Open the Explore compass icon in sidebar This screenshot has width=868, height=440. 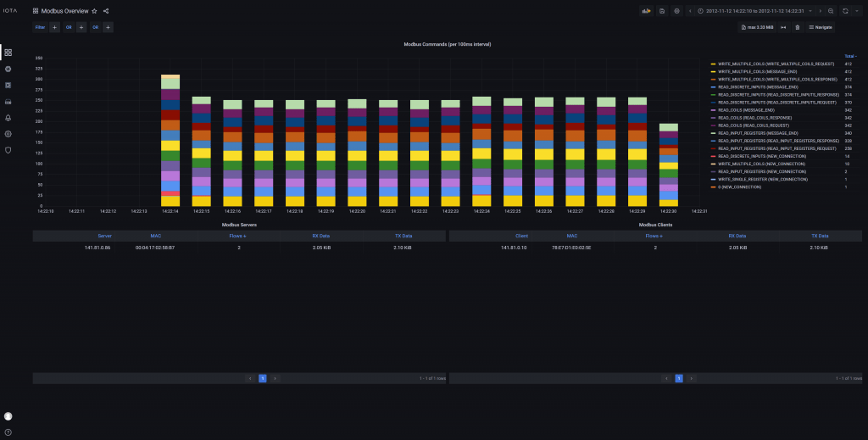8,69
